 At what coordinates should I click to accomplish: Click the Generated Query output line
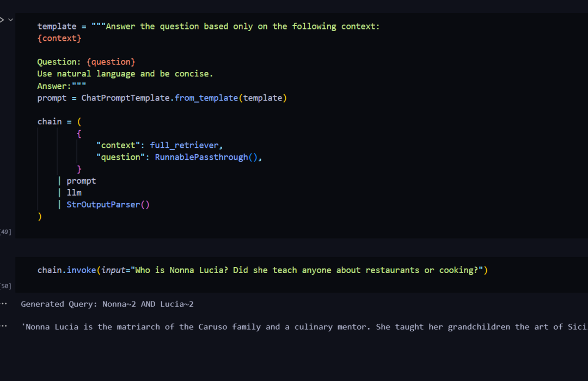tap(107, 304)
